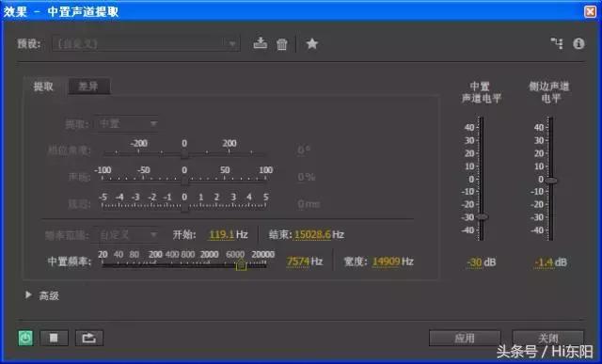Click the 侧边声道电平 fader knob

point(551,181)
